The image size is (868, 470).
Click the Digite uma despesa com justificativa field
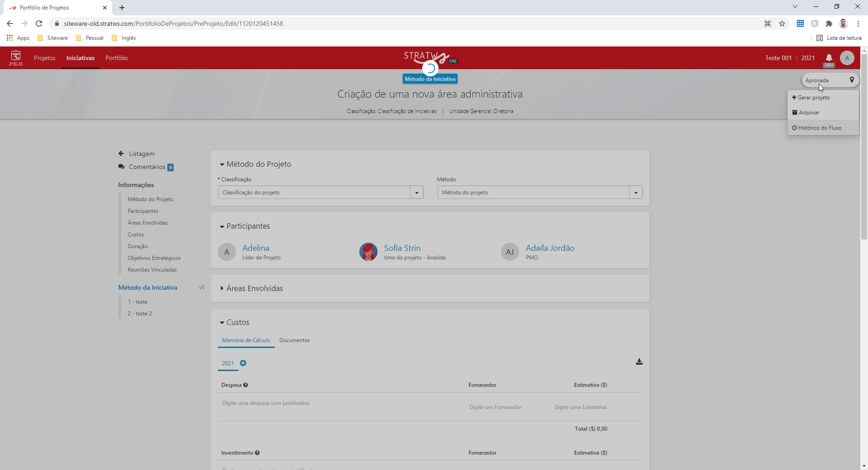[266, 403]
